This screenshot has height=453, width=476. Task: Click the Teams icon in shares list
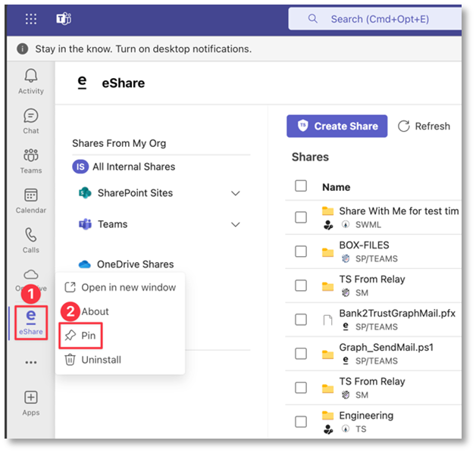tap(85, 224)
